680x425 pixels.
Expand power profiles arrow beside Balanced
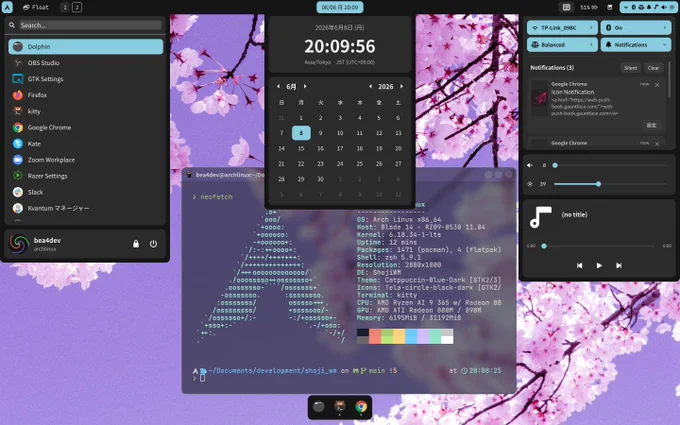click(x=591, y=45)
